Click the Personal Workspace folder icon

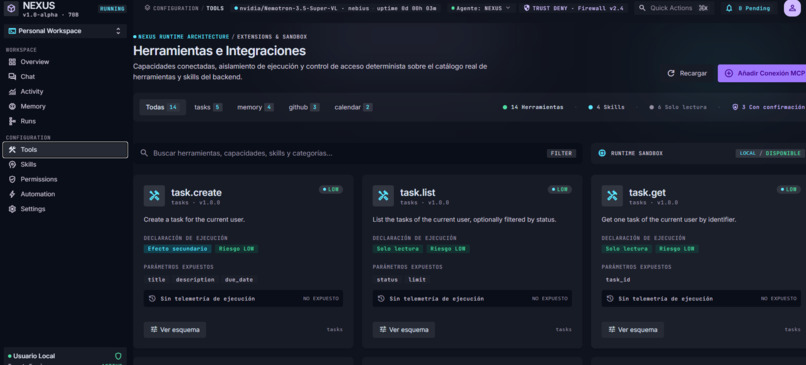tap(12, 31)
